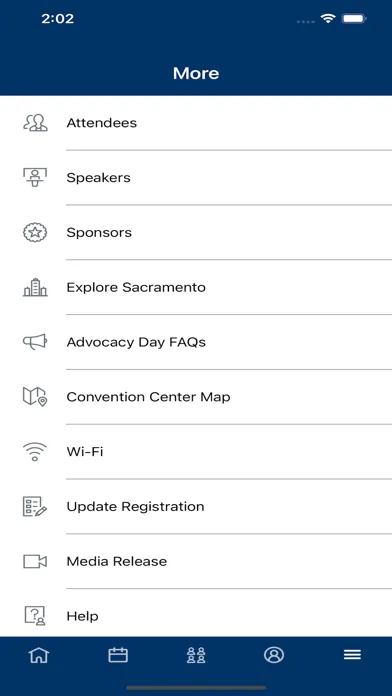This screenshot has height=696, width=392.
Task: Tap the Update Registration form icon
Action: click(35, 506)
